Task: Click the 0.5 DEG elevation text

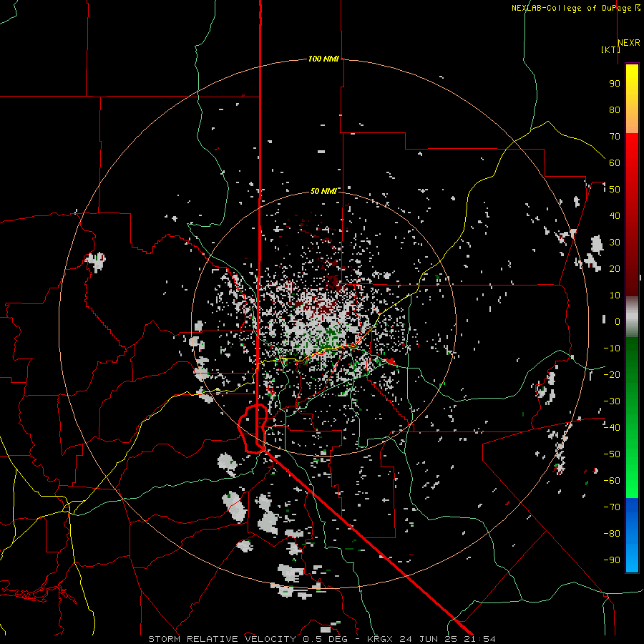Action: pos(326,639)
